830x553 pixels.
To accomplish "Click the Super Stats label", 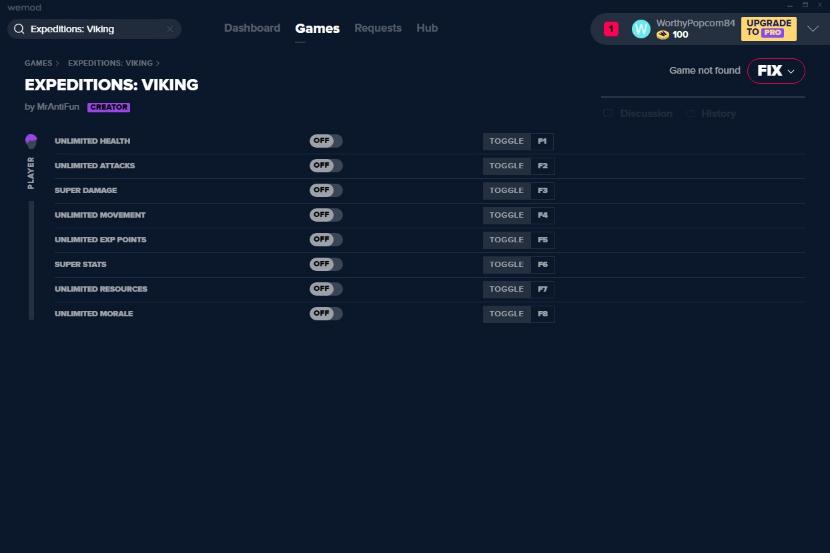I will pyautogui.click(x=80, y=265).
